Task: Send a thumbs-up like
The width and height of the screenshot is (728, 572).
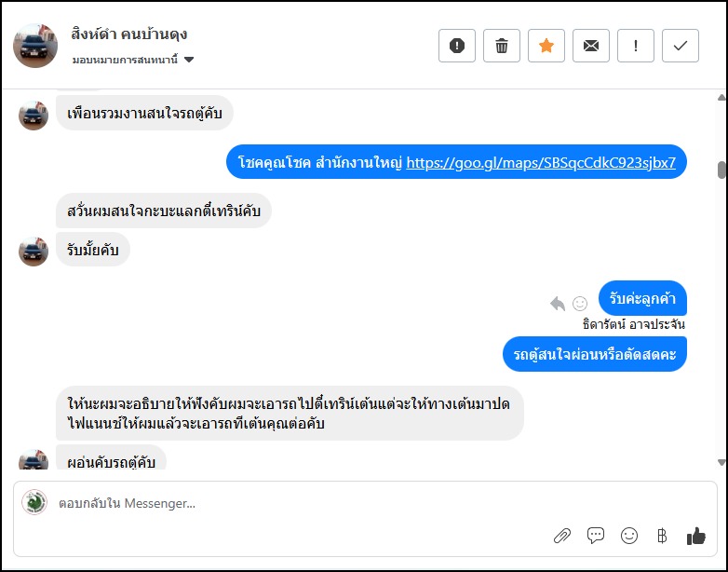Action: [x=695, y=536]
